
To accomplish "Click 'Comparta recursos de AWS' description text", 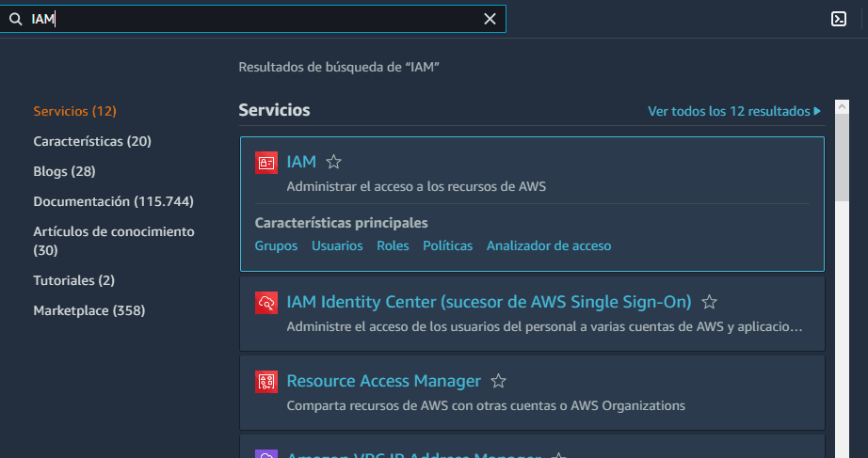I will (x=486, y=405).
